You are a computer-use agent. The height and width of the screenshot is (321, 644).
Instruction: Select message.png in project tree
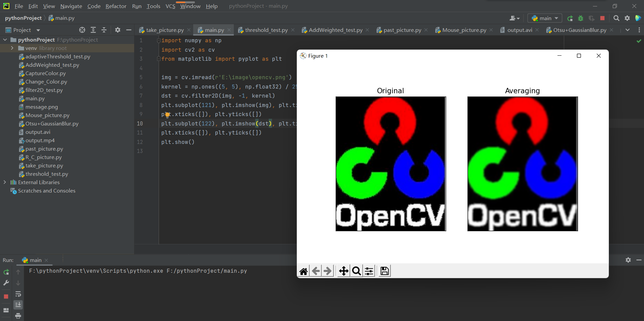tap(42, 107)
